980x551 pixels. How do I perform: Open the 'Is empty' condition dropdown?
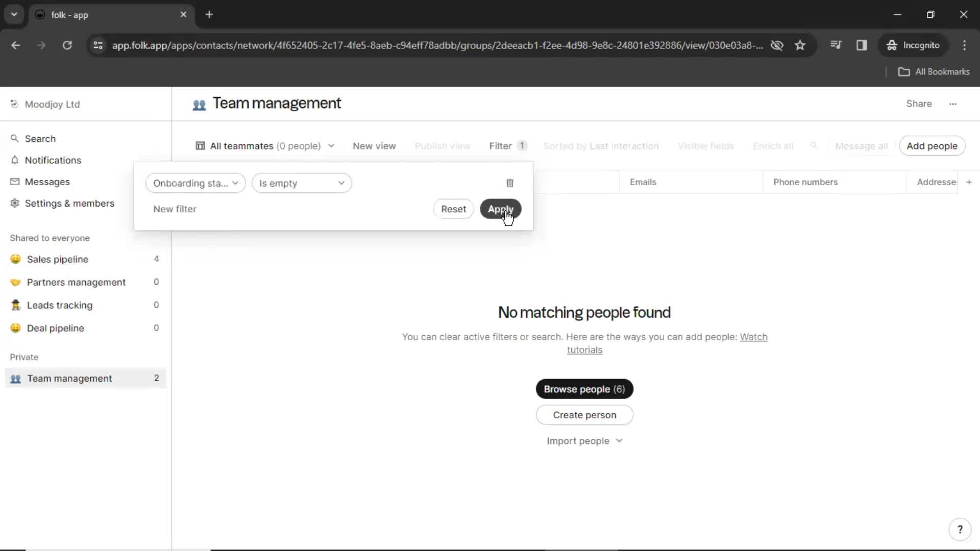302,183
